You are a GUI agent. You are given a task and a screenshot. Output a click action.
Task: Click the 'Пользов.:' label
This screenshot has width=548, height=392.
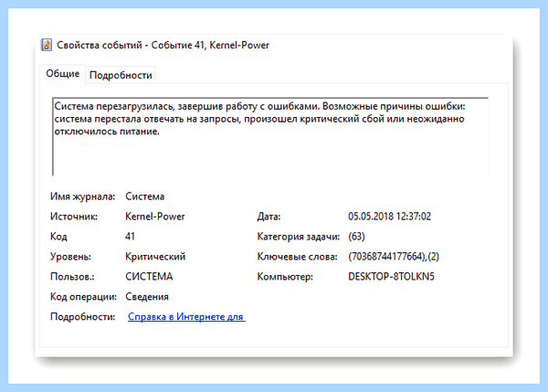72,277
